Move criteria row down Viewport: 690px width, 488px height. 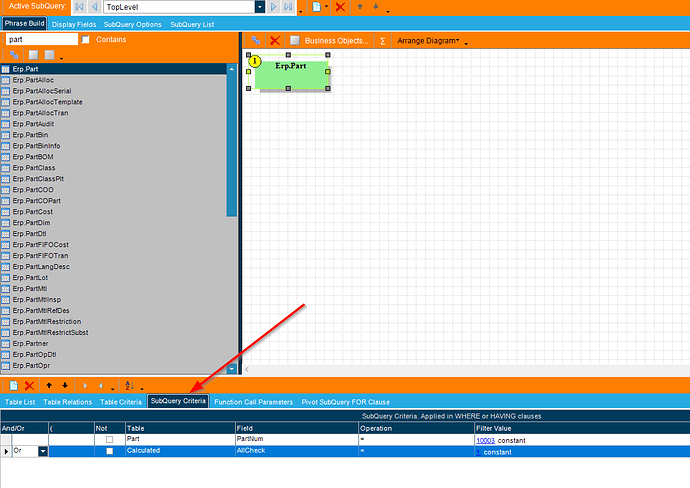65,385
